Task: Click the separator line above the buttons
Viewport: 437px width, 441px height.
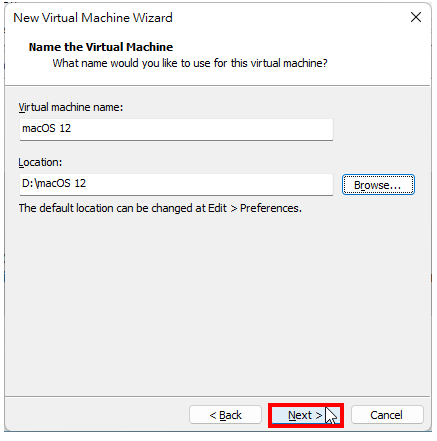Action: pyautogui.click(x=217, y=397)
